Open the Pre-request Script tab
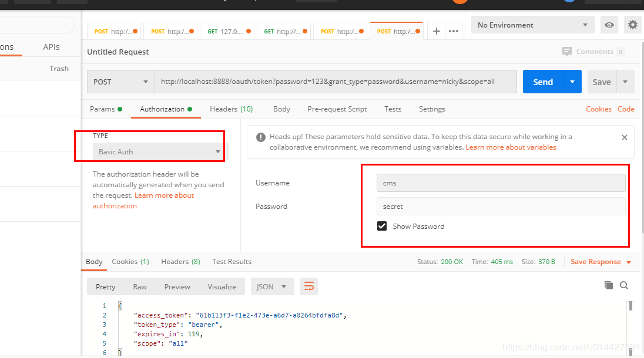The width and height of the screenshot is (644, 358). tap(337, 109)
